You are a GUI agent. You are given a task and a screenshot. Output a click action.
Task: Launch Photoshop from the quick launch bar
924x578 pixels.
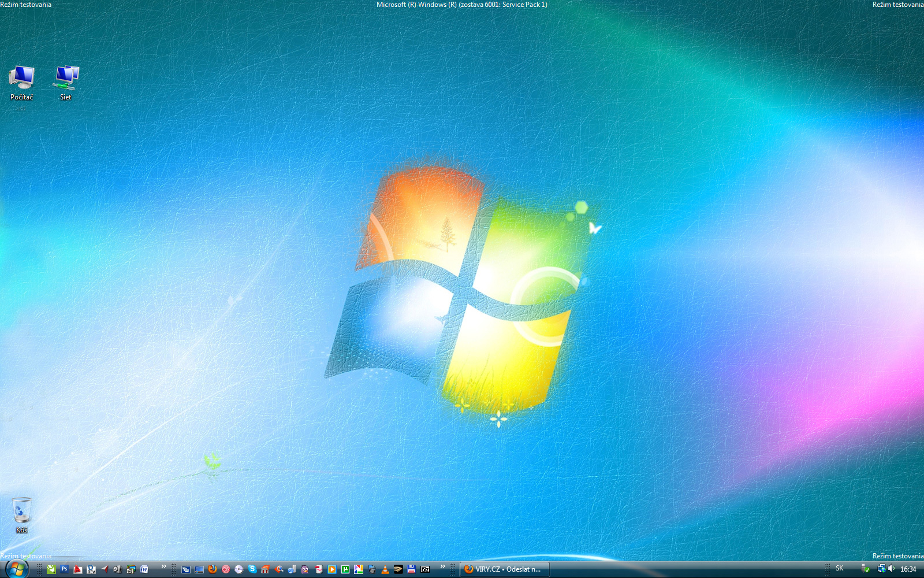pyautogui.click(x=65, y=569)
